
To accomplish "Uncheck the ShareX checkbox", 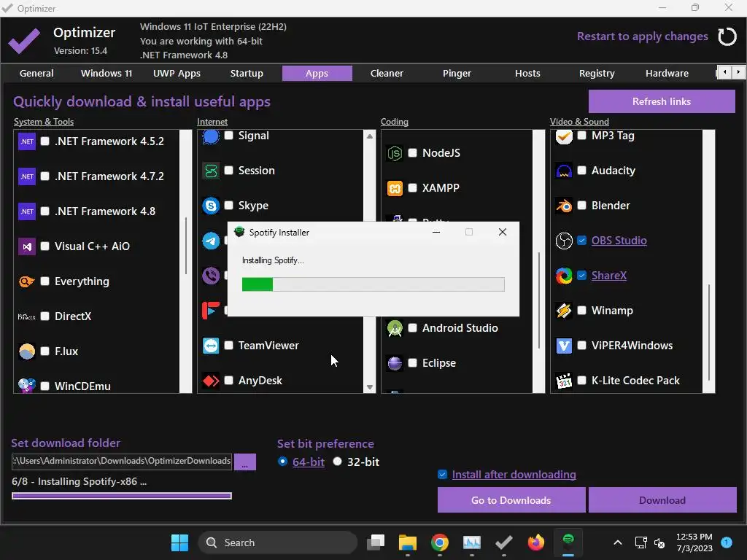I will (581, 275).
